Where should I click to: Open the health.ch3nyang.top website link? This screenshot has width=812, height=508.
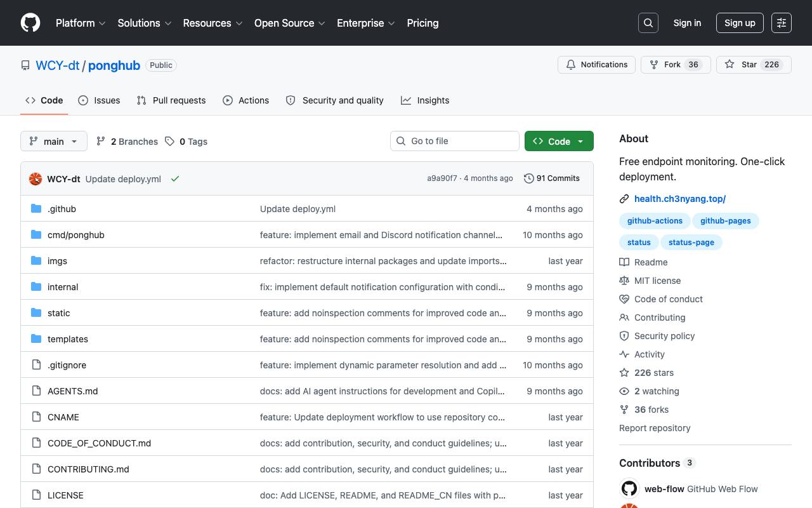pos(680,199)
